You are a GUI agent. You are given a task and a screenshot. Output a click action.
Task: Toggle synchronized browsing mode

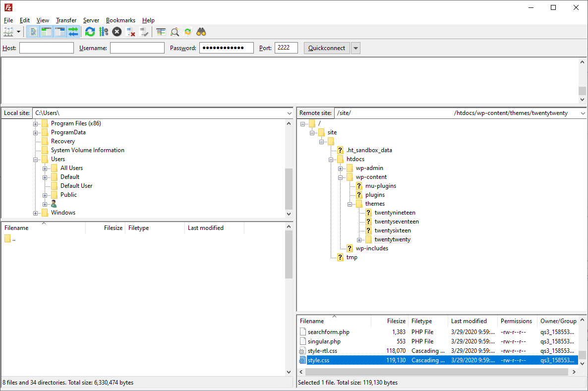pos(187,31)
